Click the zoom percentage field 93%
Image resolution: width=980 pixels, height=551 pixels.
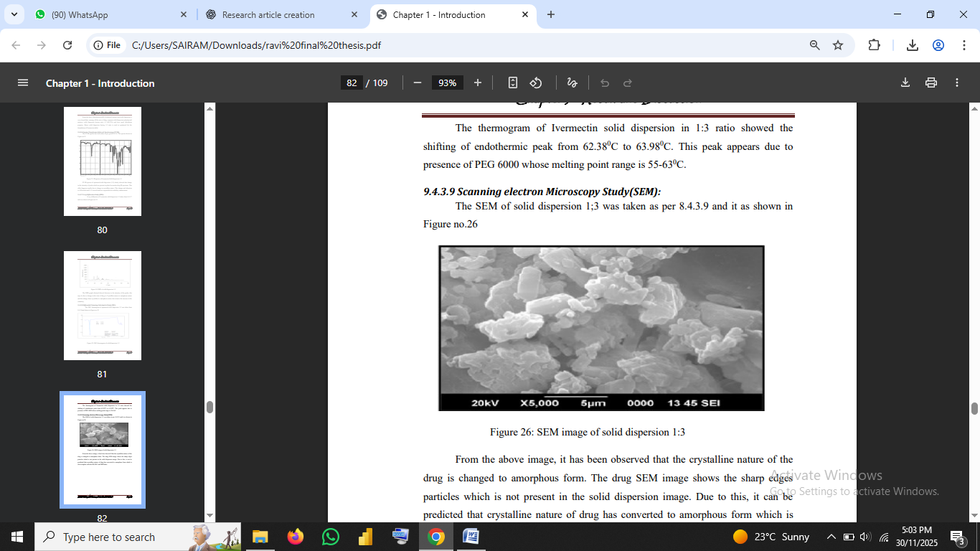tap(448, 83)
